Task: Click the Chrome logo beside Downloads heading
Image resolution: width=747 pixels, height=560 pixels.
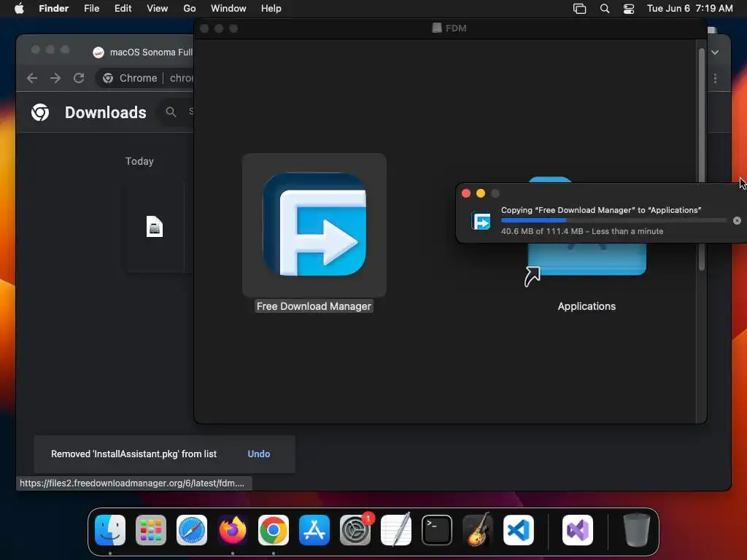Action: tap(40, 112)
